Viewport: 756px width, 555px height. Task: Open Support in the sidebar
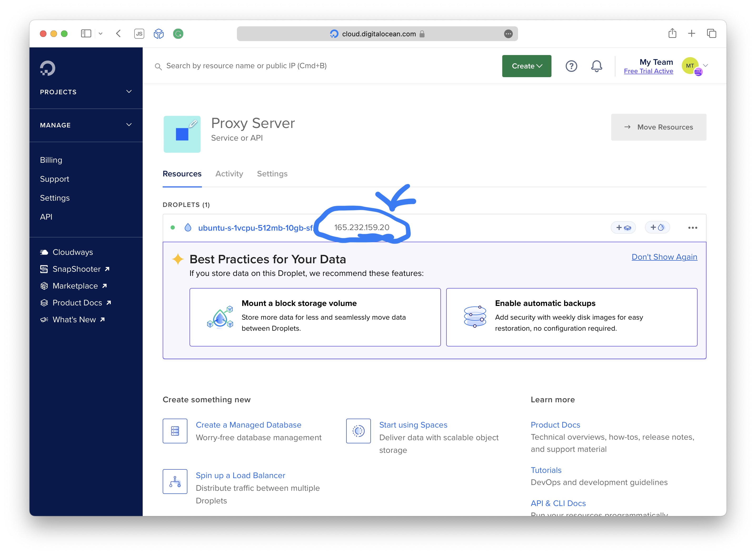click(x=54, y=179)
